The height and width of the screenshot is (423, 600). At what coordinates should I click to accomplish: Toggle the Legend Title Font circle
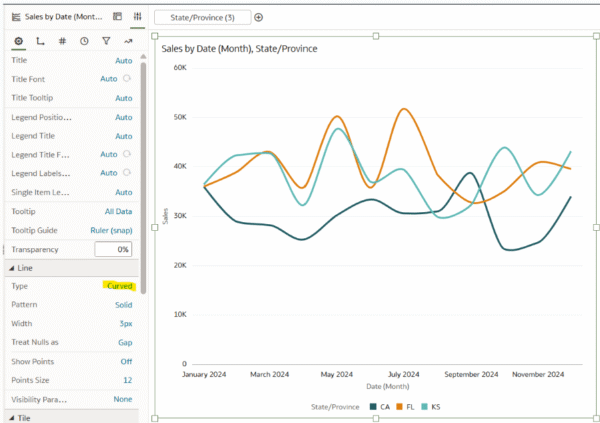[127, 154]
